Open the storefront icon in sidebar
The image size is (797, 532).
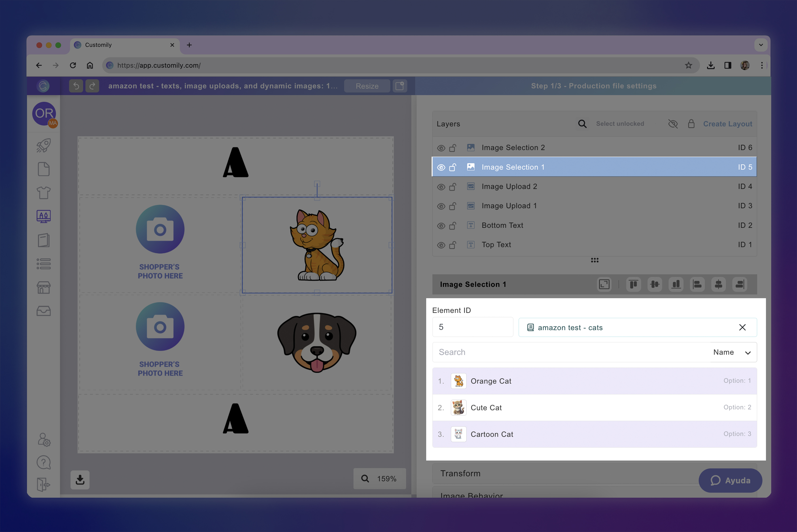point(44,287)
